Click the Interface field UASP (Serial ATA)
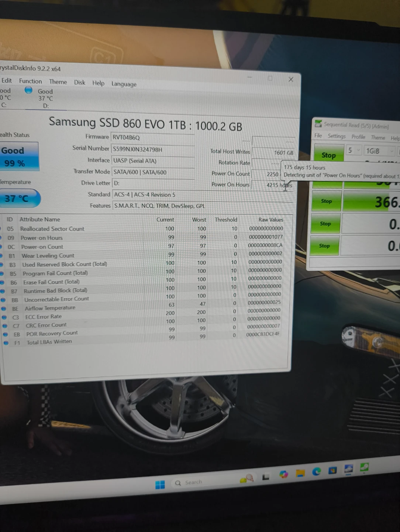This screenshot has height=532, width=400. pos(153,161)
